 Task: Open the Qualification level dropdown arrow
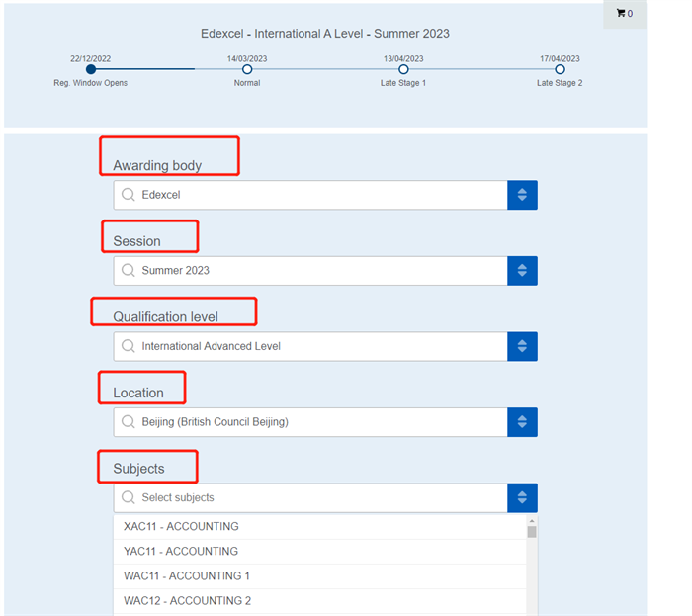coord(522,346)
